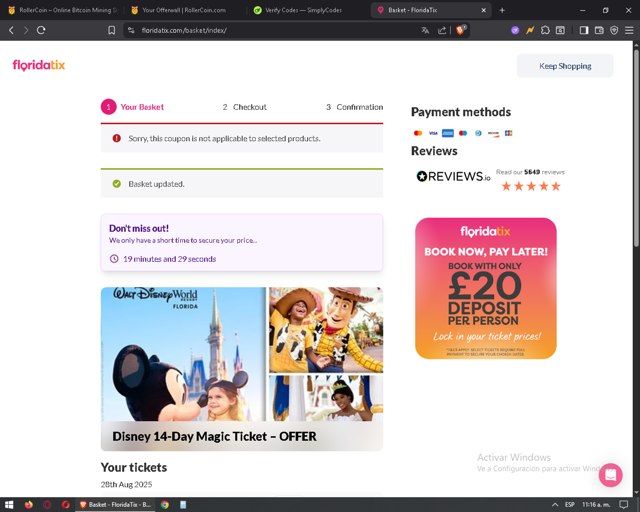
Task: Click the Keep Shopping button
Action: 565,66
